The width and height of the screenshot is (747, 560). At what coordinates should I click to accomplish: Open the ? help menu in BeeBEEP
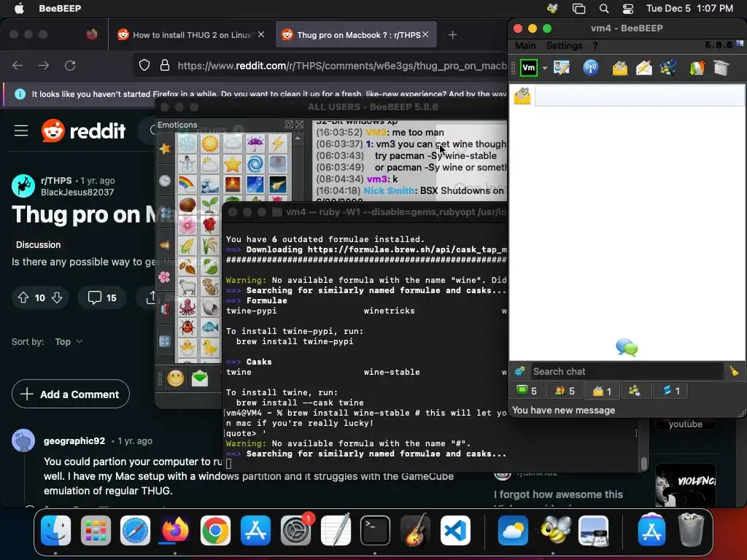pos(595,46)
